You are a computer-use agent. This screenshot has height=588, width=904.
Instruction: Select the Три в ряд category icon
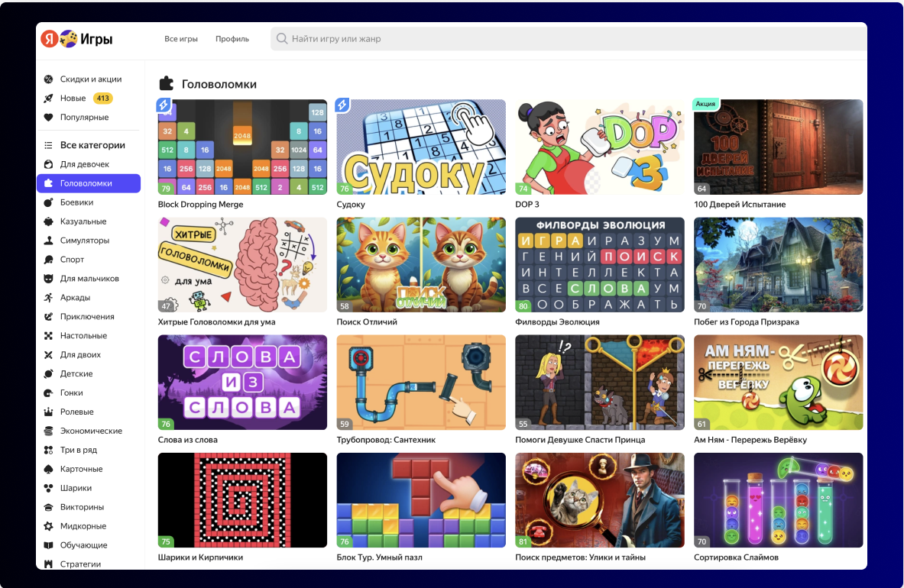click(49, 450)
